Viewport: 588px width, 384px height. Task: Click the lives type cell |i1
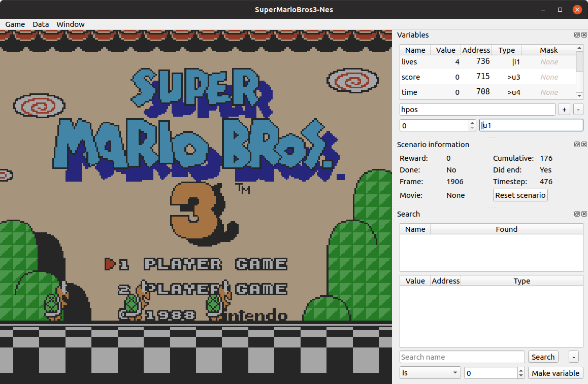(507, 62)
